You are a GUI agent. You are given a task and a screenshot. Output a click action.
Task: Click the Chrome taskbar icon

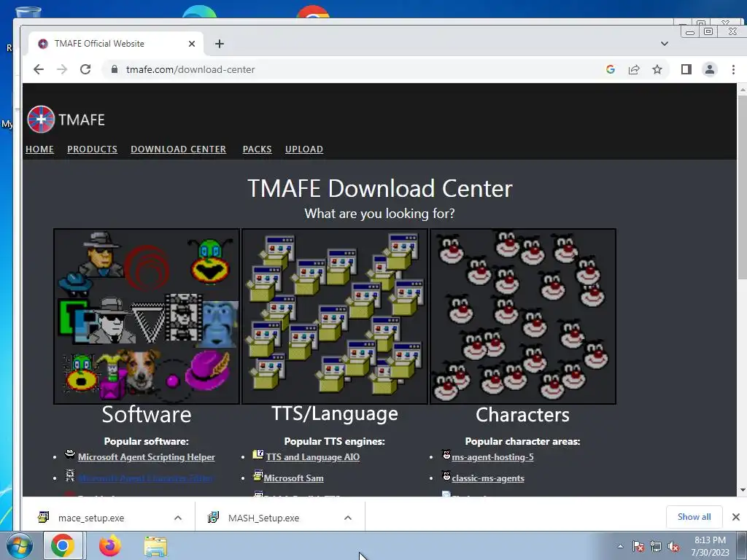click(63, 545)
